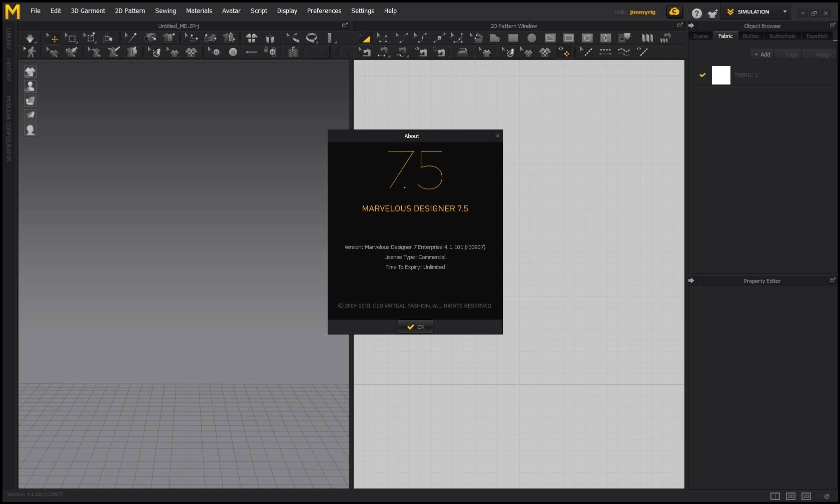Open the SIMULATION mode dropdown arrow
Image resolution: width=840 pixels, height=504 pixels.
[784, 11]
